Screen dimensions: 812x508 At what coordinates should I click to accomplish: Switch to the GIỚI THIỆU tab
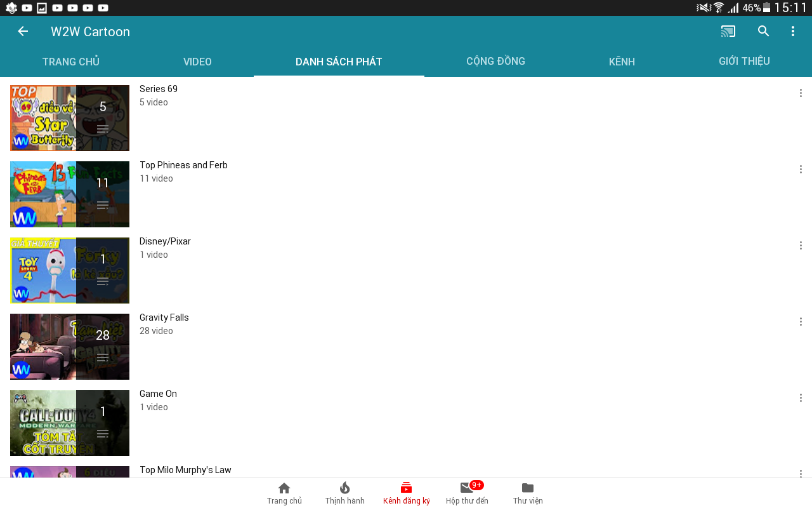pyautogui.click(x=744, y=61)
